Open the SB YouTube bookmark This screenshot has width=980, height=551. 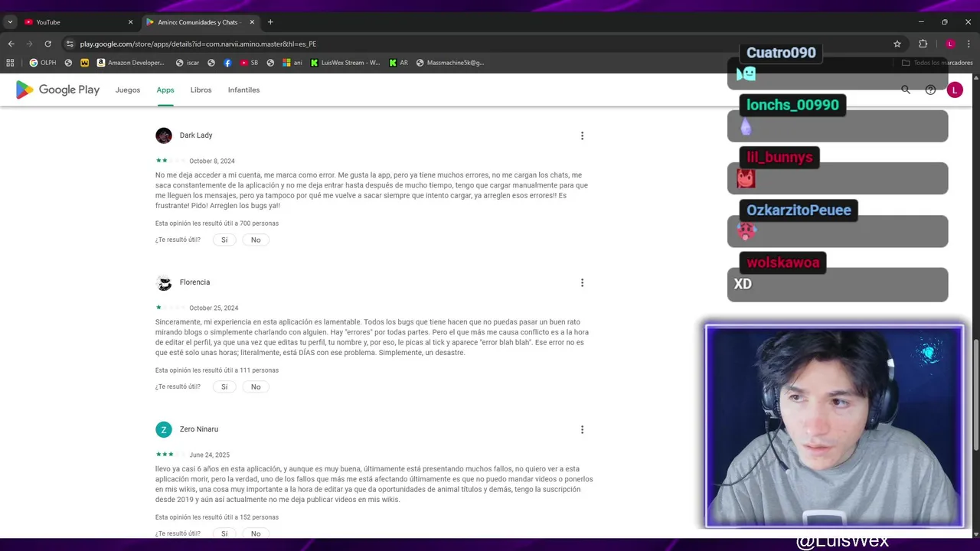point(249,63)
